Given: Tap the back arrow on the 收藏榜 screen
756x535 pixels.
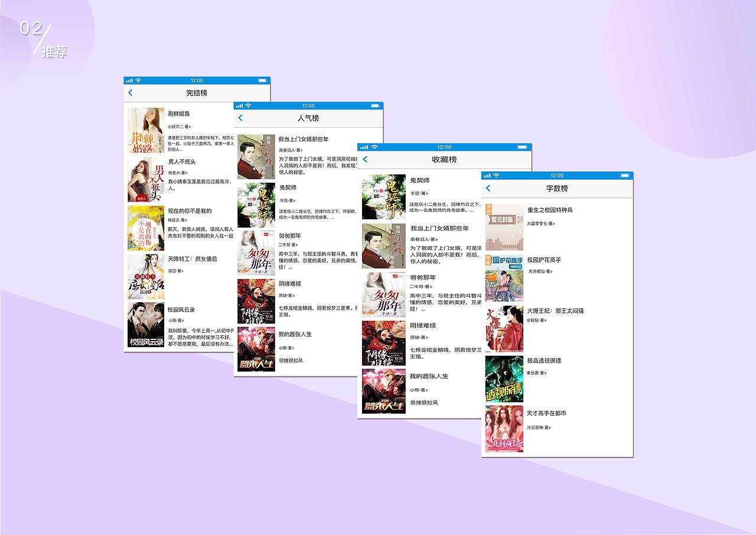Looking at the screenshot, I should (x=365, y=159).
